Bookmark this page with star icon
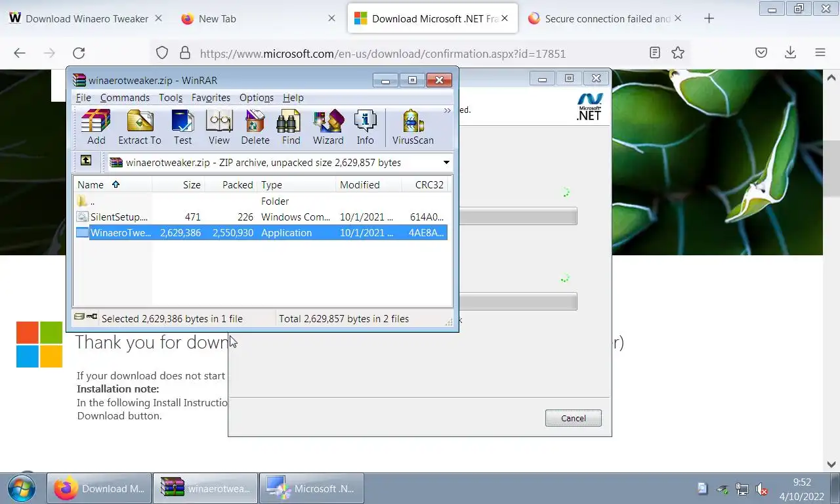840x504 pixels. (x=678, y=53)
